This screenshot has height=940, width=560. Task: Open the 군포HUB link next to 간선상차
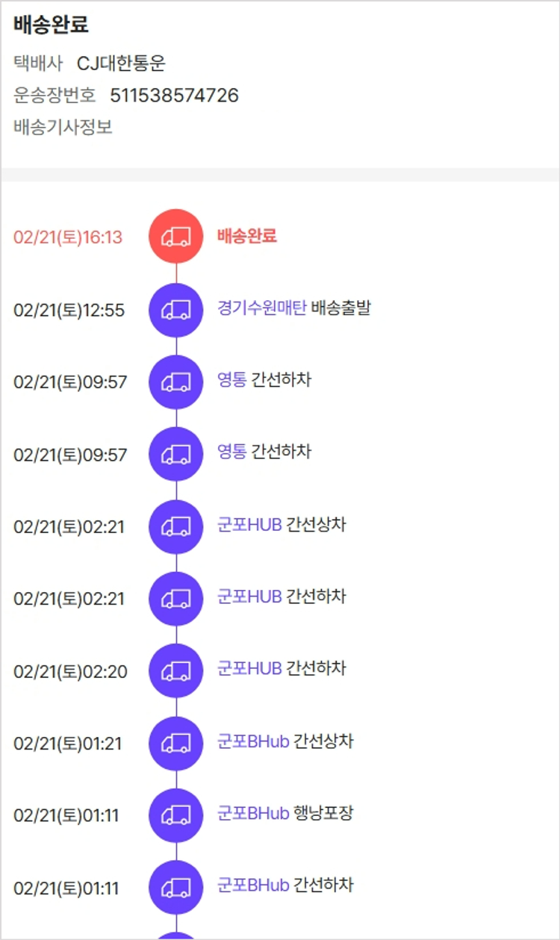(249, 524)
